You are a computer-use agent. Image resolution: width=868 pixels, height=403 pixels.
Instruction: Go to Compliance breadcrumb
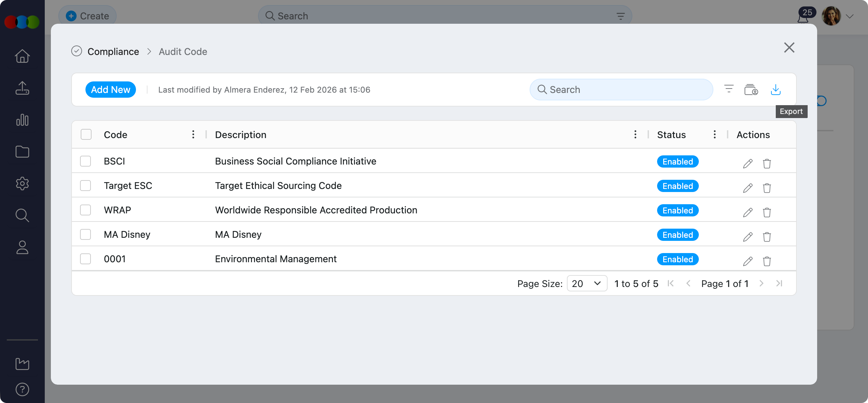113,52
